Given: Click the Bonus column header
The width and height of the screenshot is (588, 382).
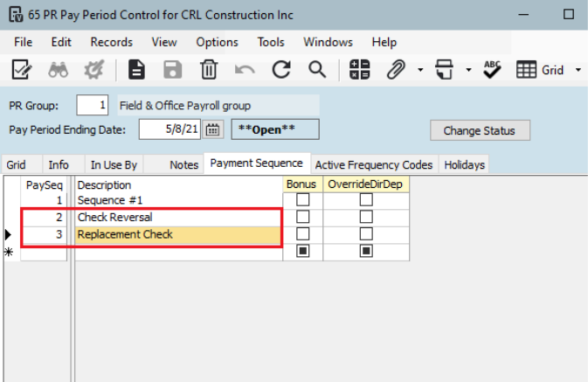Looking at the screenshot, I should [302, 184].
